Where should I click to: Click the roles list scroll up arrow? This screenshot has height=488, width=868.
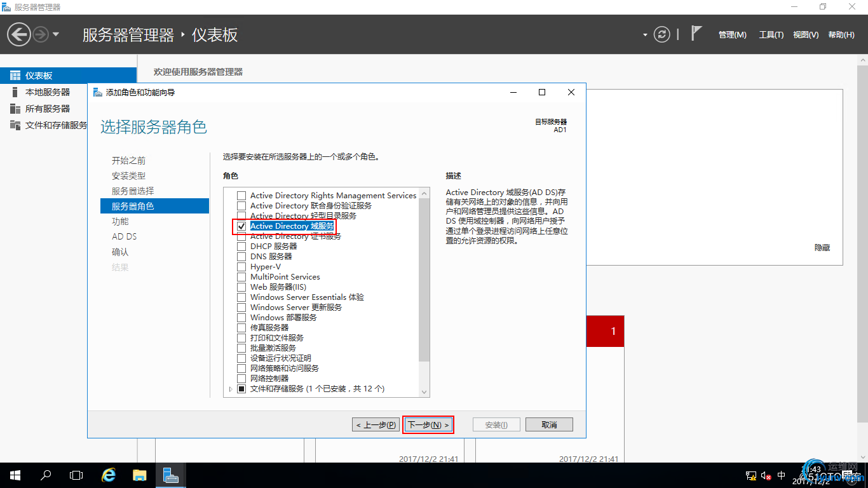424,193
